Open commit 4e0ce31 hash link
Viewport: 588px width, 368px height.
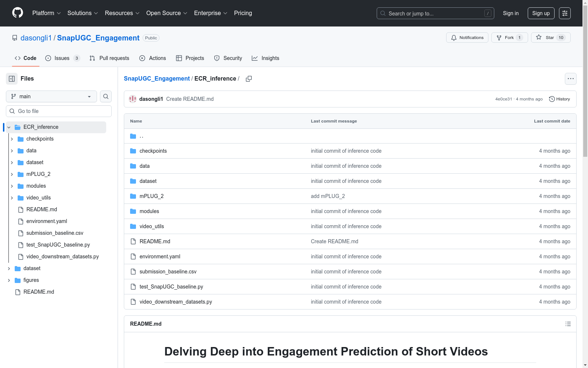503,99
